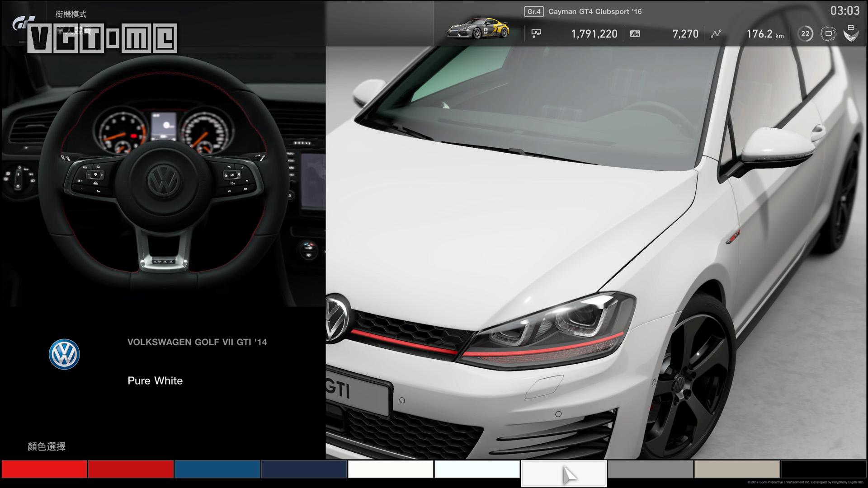This screenshot has height=488, width=868.
Task: Click the 7,270 mileage points value
Action: (685, 34)
